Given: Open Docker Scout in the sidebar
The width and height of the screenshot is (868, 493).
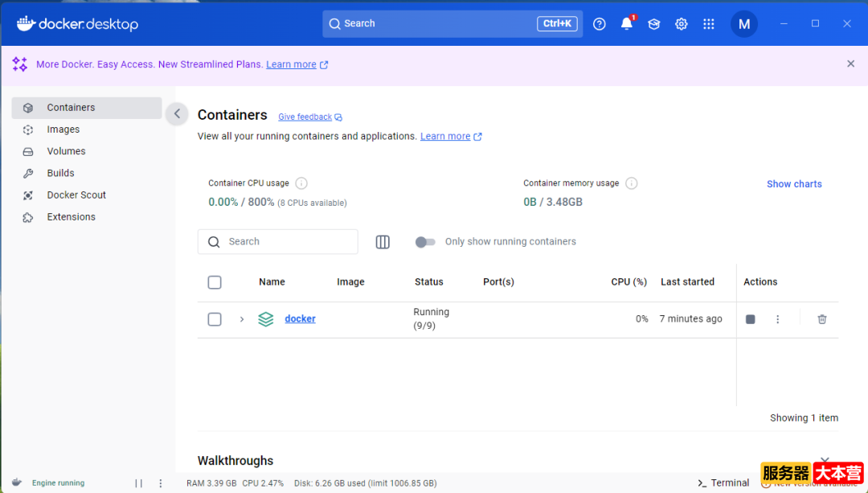Looking at the screenshot, I should (x=87, y=195).
